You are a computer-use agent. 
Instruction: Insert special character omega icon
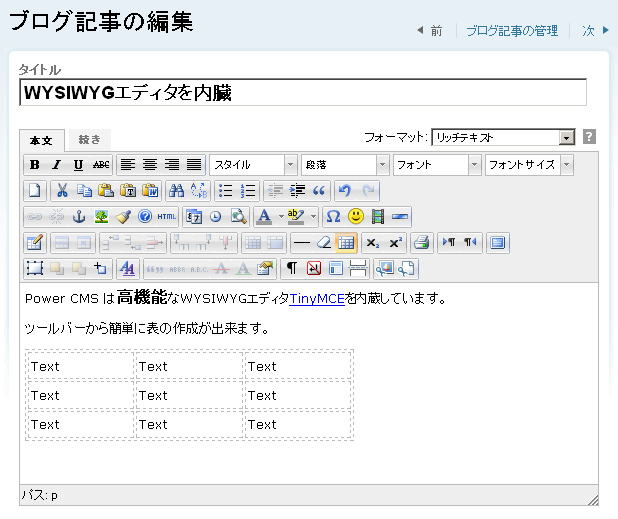334,216
